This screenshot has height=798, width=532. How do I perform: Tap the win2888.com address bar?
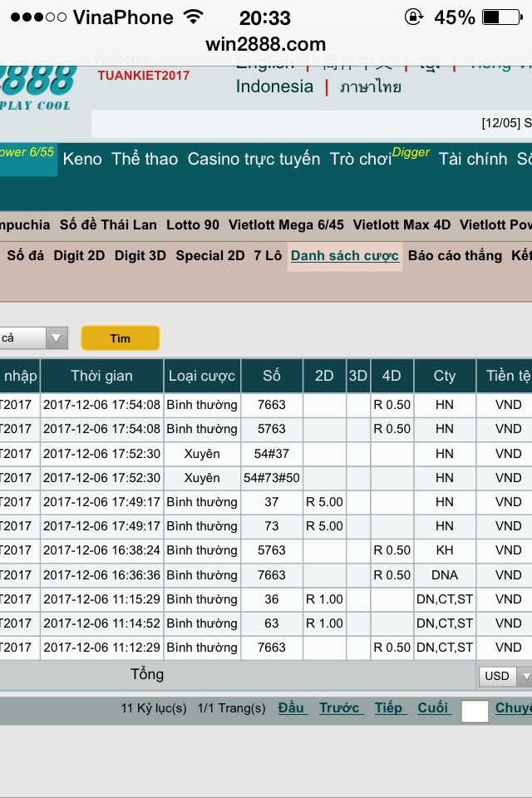(266, 45)
